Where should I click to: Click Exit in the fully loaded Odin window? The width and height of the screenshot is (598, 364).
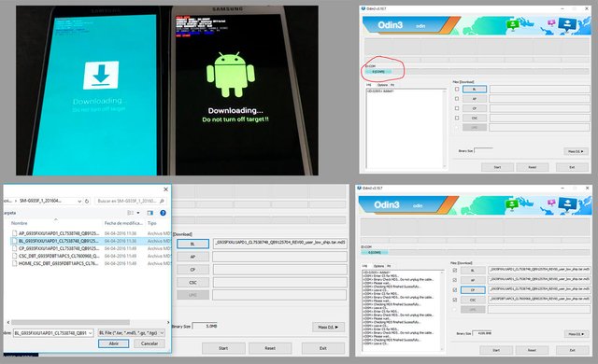[572, 350]
